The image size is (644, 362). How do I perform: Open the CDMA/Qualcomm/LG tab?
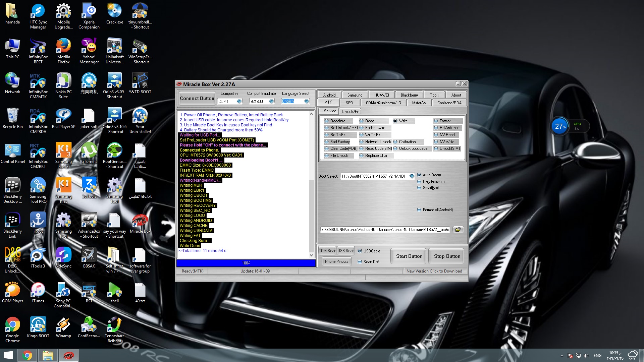pos(383,103)
